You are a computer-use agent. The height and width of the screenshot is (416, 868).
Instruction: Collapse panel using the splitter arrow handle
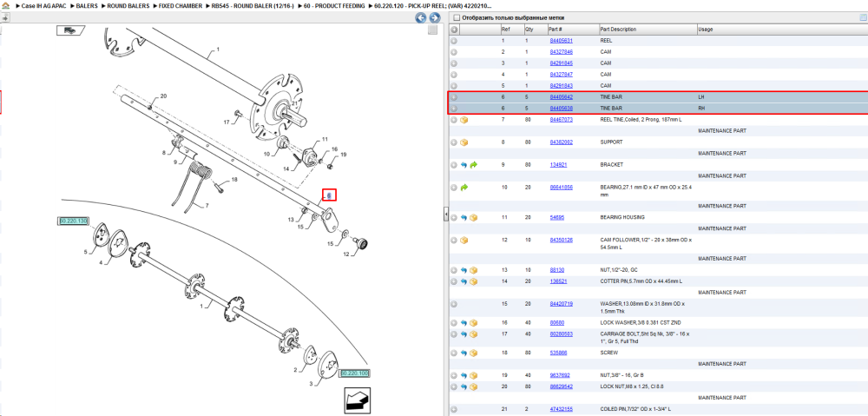[x=445, y=215]
